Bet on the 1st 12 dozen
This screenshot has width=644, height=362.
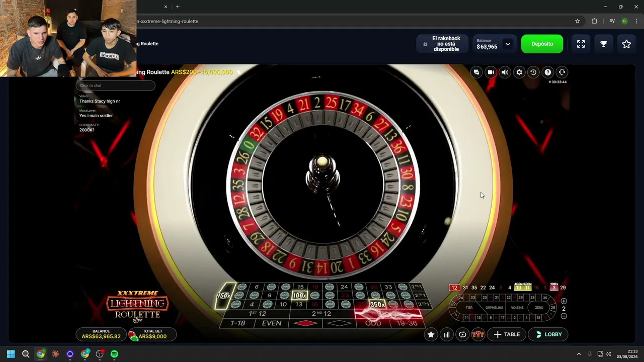[x=257, y=314]
